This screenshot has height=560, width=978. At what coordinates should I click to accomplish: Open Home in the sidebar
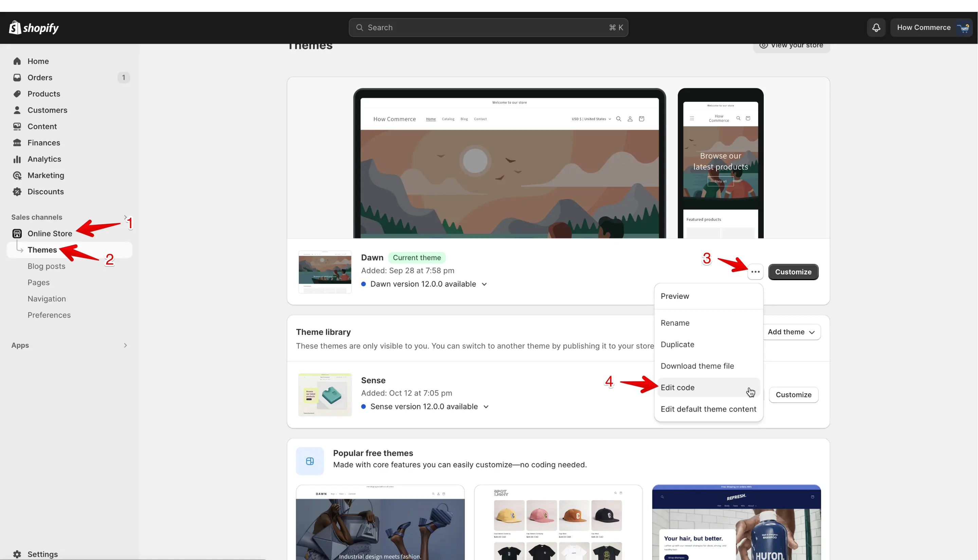point(38,61)
